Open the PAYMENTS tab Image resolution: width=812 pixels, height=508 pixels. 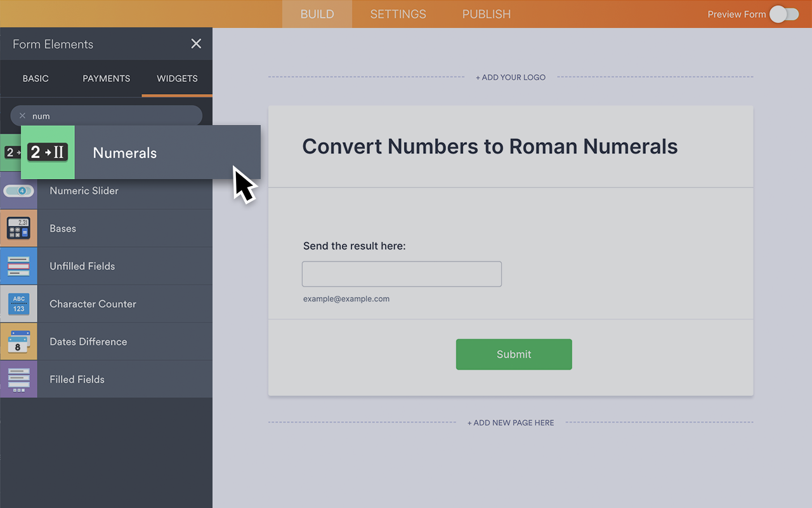tap(106, 78)
